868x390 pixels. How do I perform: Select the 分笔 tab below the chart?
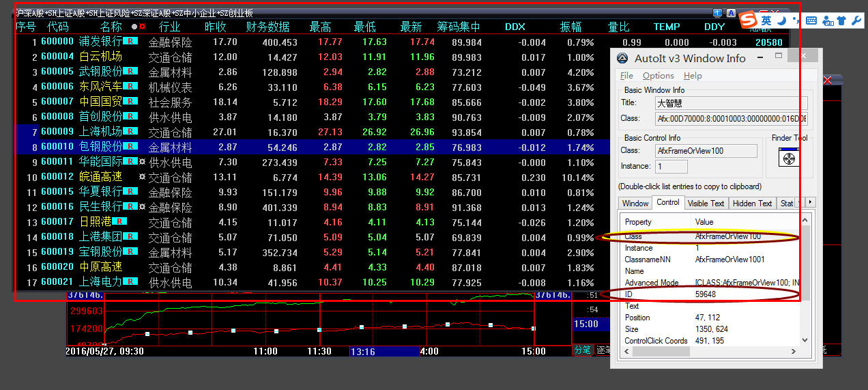coord(582,350)
